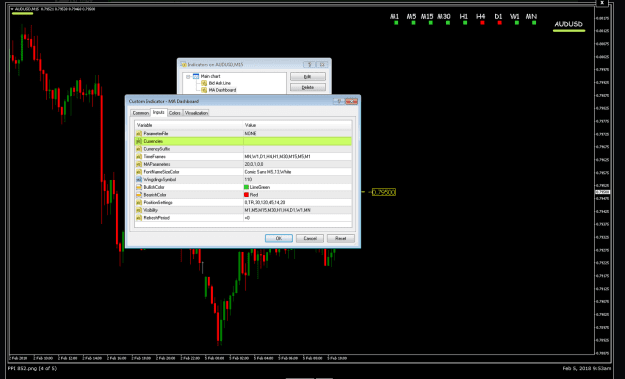Click the CurrencySuffix row's variable icon
The image size is (625, 379).
139,149
